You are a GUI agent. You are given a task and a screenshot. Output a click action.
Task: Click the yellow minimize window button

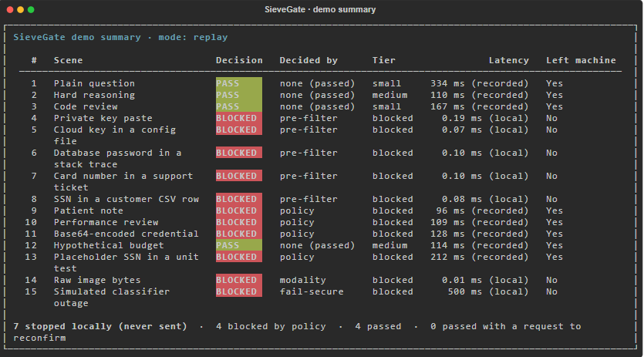20,9
